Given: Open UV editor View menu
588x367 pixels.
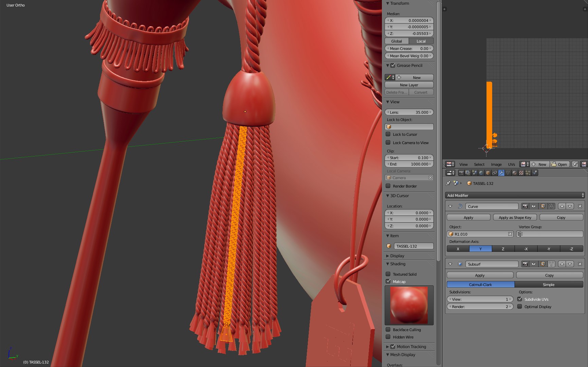Looking at the screenshot, I should [x=463, y=164].
